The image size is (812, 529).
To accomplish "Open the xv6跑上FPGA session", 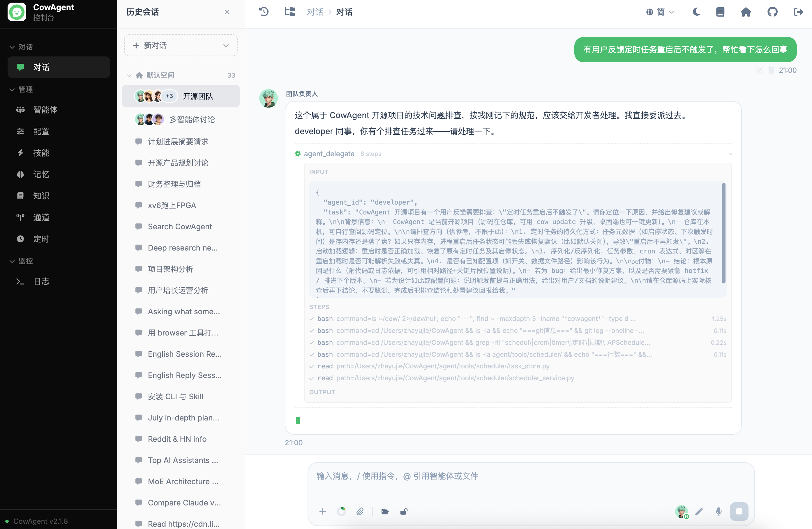I will (181, 205).
